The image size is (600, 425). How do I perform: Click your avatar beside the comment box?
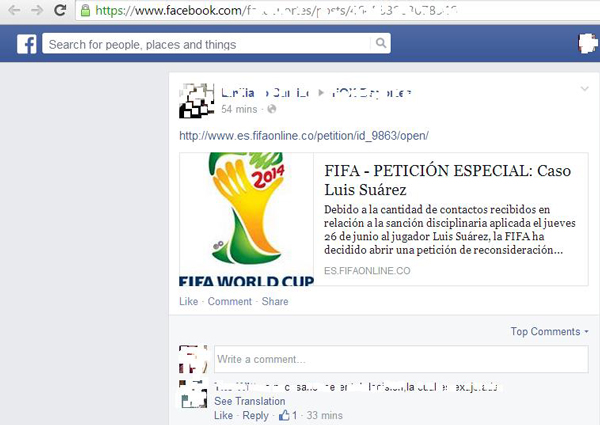193,359
